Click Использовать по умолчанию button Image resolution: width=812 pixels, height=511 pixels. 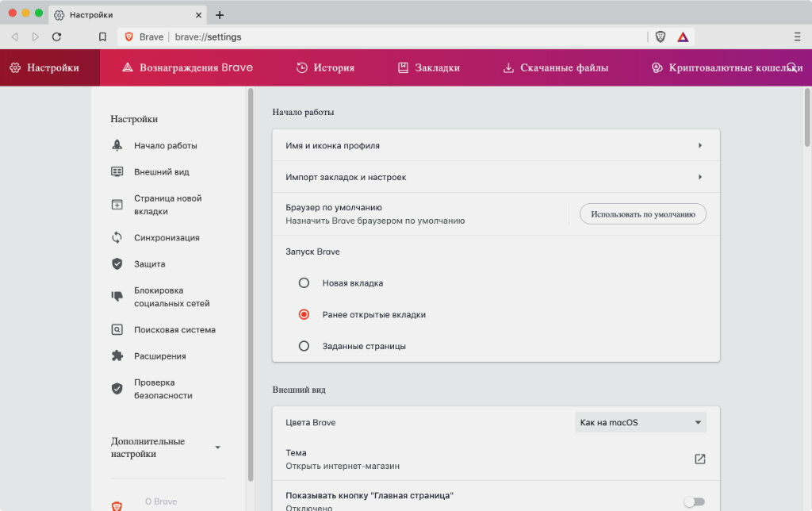642,214
